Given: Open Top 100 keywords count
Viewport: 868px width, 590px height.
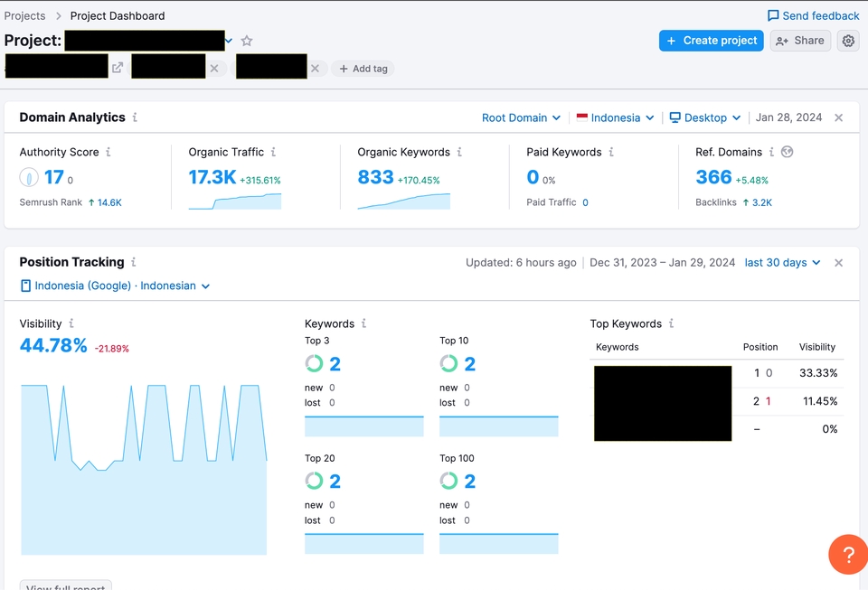Looking at the screenshot, I should pyautogui.click(x=470, y=481).
